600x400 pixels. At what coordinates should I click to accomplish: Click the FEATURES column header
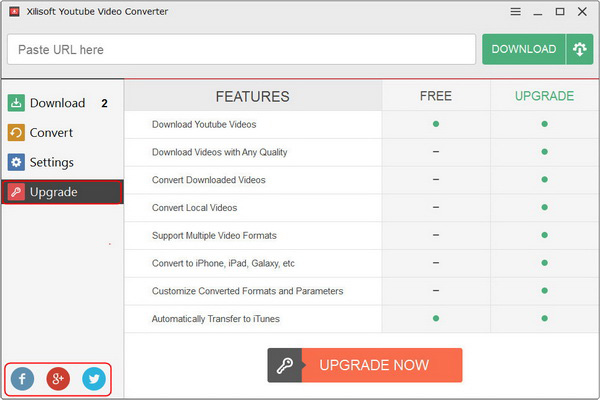(x=253, y=96)
